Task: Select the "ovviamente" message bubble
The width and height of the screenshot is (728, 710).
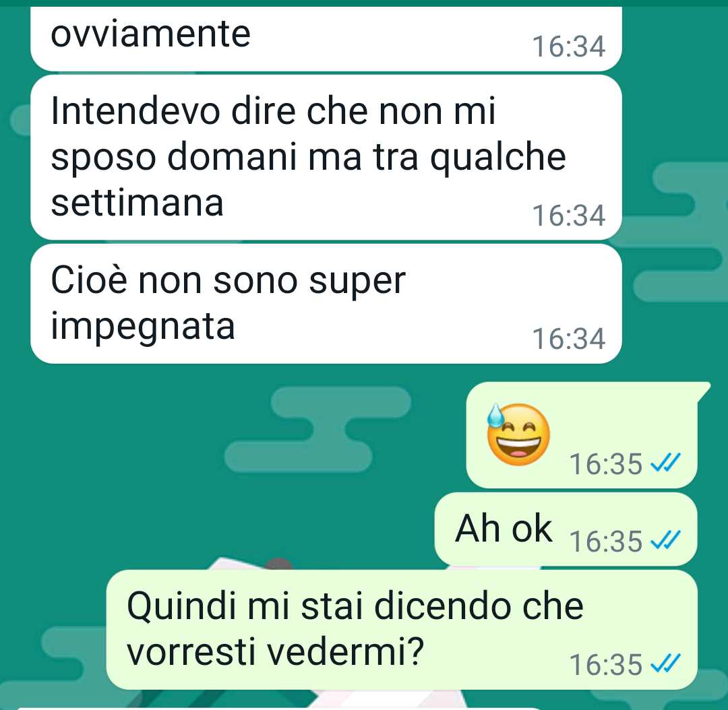Action: click(x=326, y=39)
